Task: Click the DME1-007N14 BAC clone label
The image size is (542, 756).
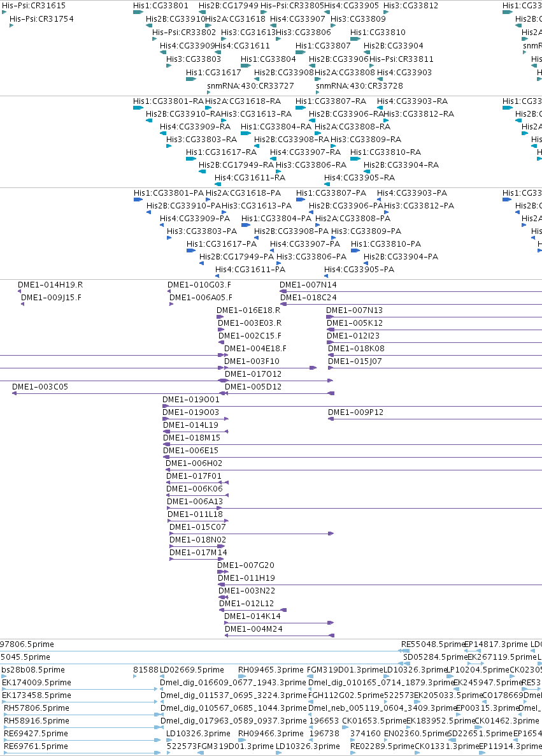Action: 308,285
